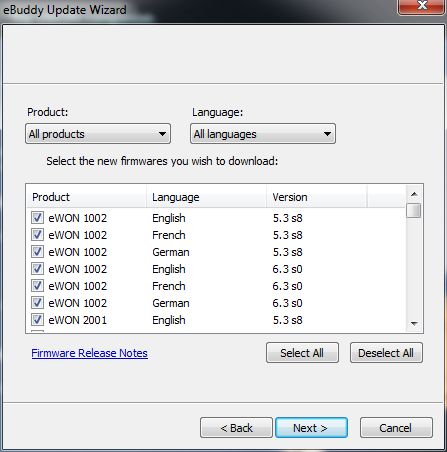Proceed with the Next button

[311, 428]
